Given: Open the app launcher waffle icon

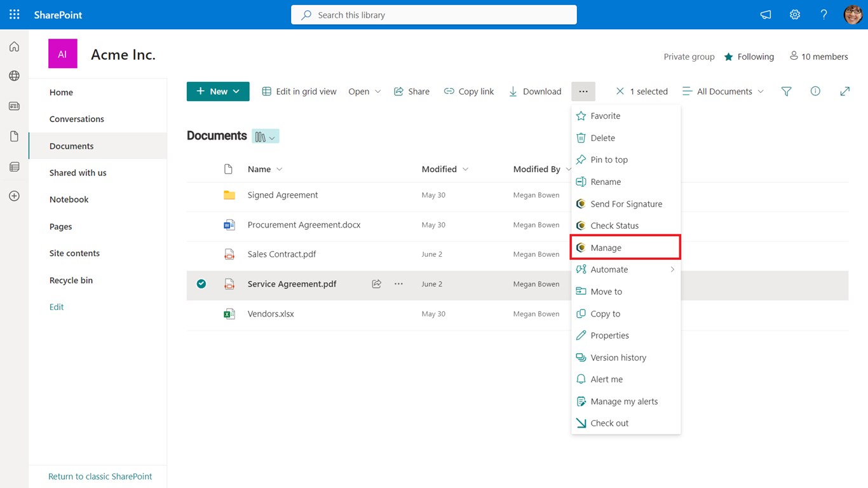Looking at the screenshot, I should tap(14, 15).
